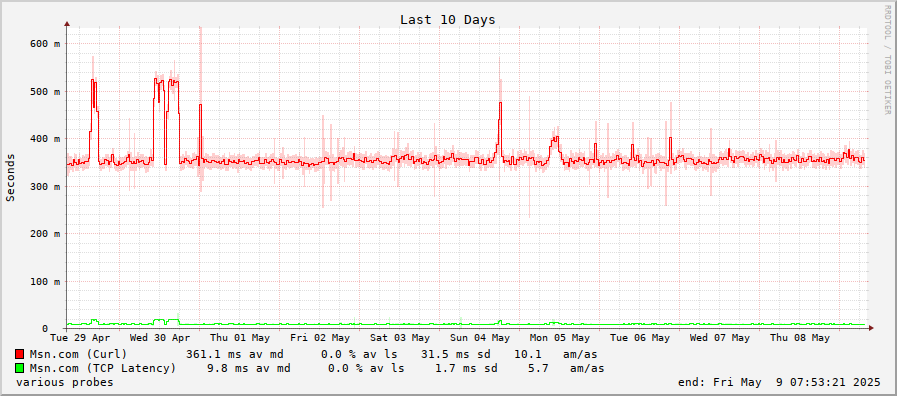Click the '200 m' y-axis tick label
The width and height of the screenshot is (897, 396).
tap(45, 233)
